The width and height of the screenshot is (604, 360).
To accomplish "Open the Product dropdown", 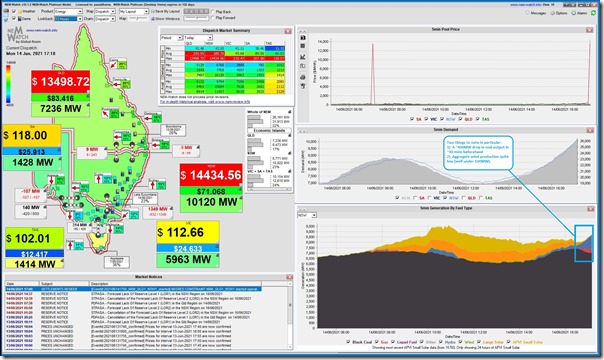I will [x=69, y=12].
